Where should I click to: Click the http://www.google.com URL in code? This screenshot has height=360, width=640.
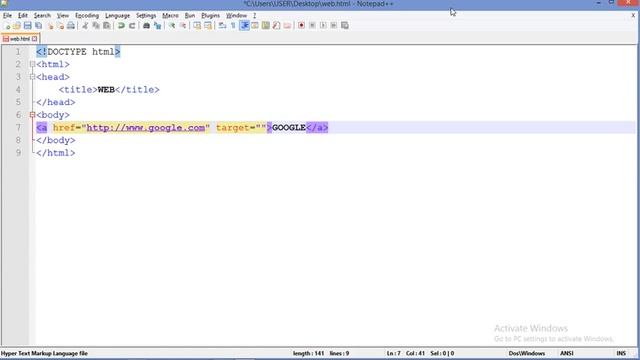tap(146, 128)
